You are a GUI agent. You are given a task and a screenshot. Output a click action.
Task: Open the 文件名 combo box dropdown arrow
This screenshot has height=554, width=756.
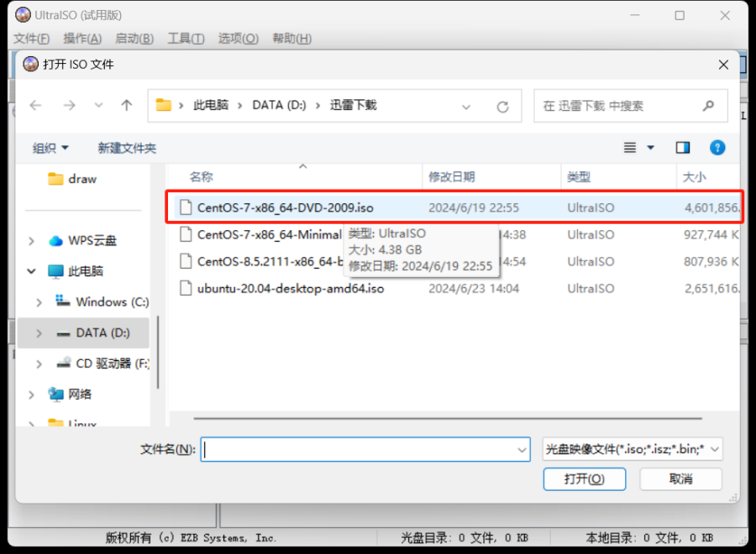pyautogui.click(x=522, y=450)
